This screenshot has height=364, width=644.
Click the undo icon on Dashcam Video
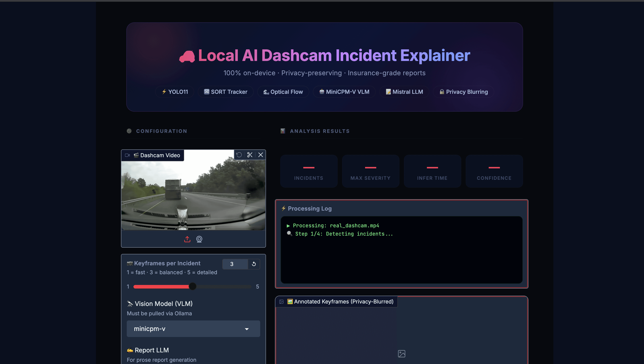pos(239,155)
